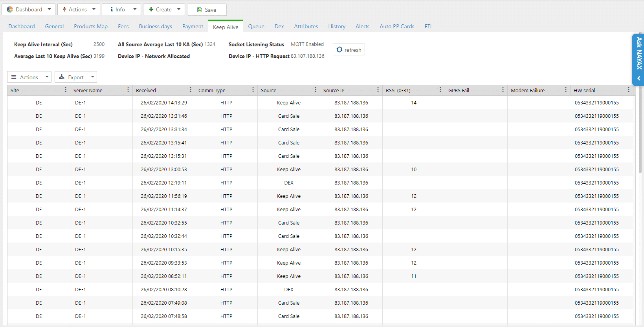Viewport: 644px width, 327px height.
Task: Select the DEX row at 08:10:28
Action: [x=320, y=290]
